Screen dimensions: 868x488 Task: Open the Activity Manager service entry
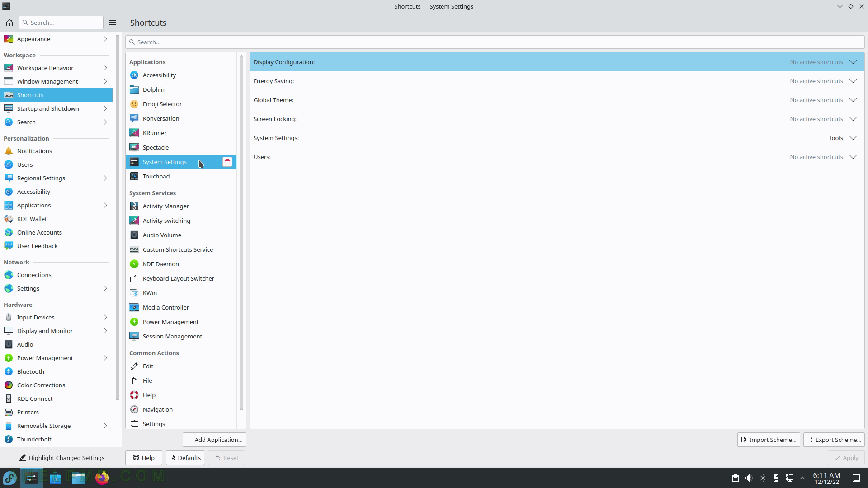181,206
